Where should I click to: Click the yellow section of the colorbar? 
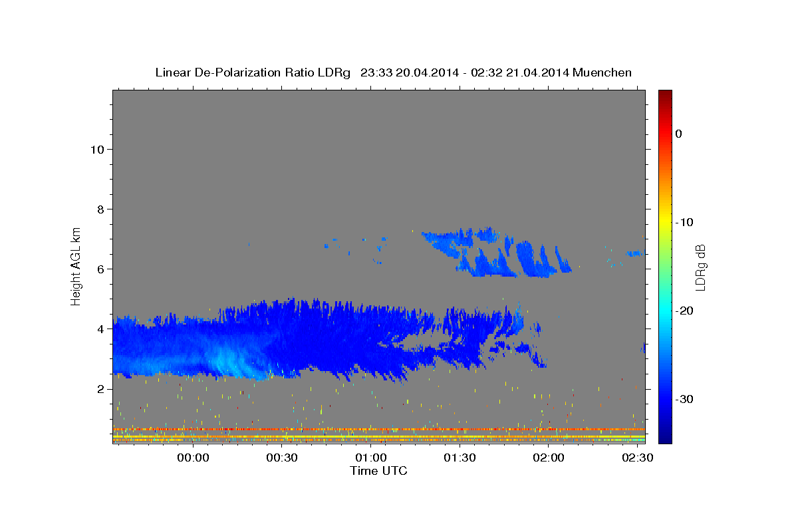(x=665, y=219)
